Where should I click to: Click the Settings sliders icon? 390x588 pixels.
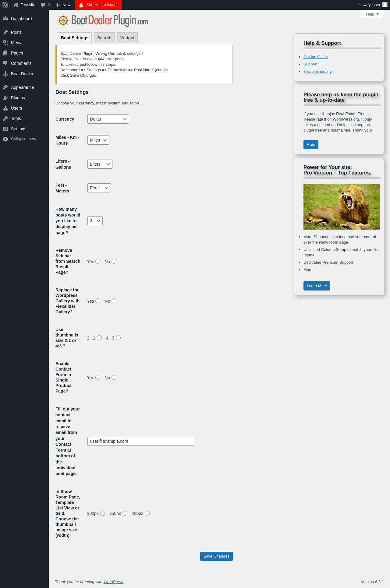[5, 129]
